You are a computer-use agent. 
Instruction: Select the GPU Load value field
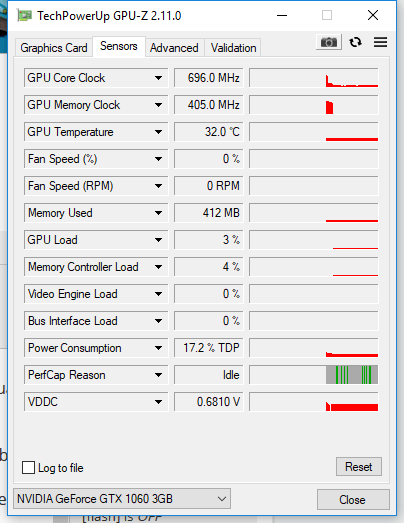click(209, 240)
